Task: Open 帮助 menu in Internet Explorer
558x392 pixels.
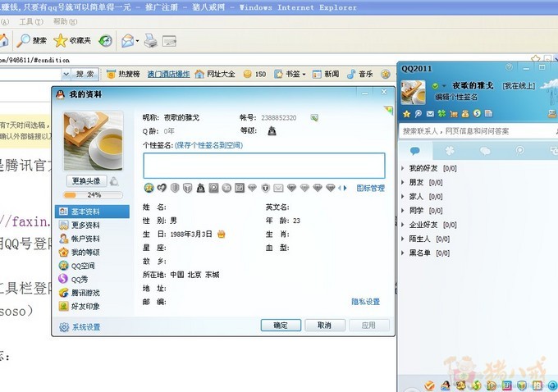Action: 65,21
